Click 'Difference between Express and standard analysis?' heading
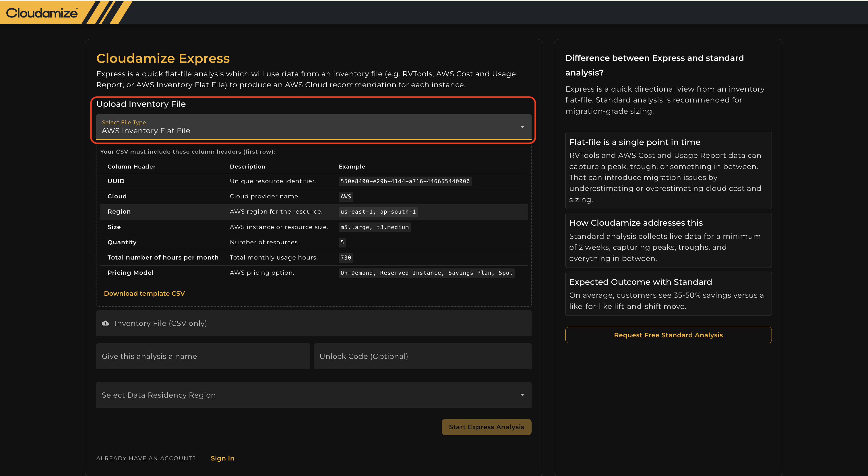This screenshot has width=868, height=476. 654,65
